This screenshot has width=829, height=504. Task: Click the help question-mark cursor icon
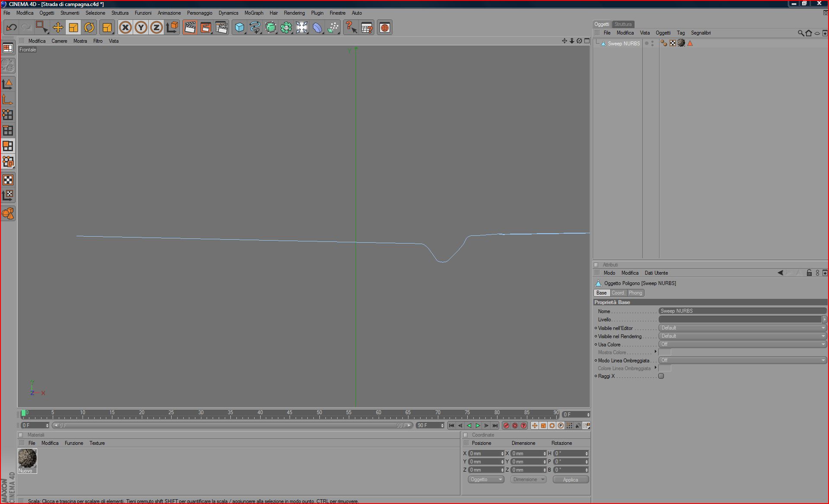tap(351, 28)
